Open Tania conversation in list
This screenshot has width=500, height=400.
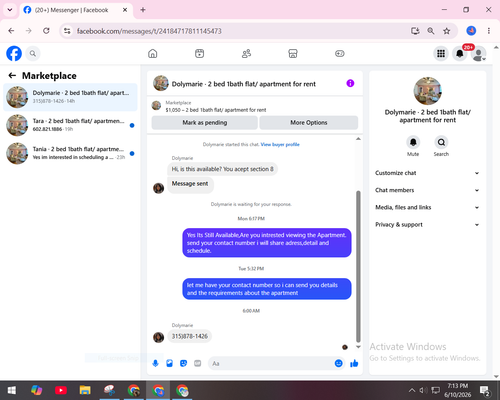[x=70, y=153]
